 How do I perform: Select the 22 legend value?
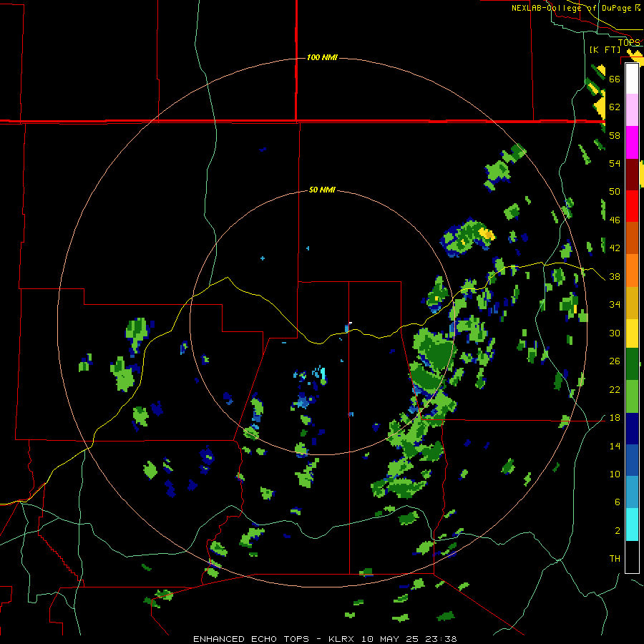(615, 389)
